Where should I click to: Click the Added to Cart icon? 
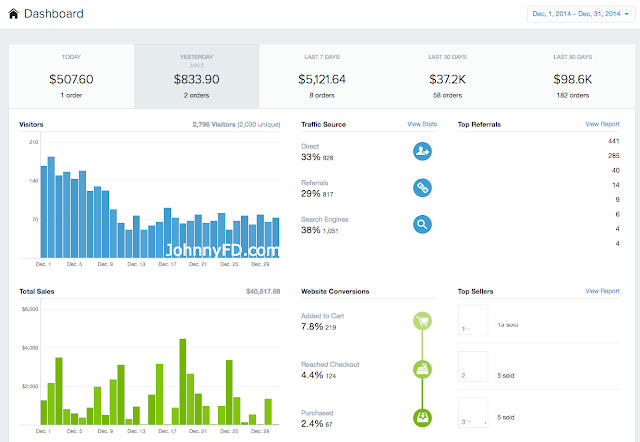(422, 321)
